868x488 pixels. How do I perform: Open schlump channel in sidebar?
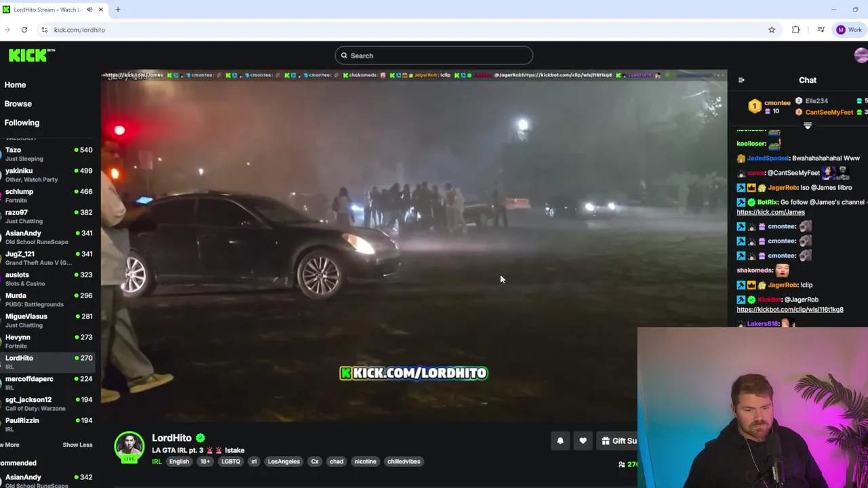click(x=47, y=196)
